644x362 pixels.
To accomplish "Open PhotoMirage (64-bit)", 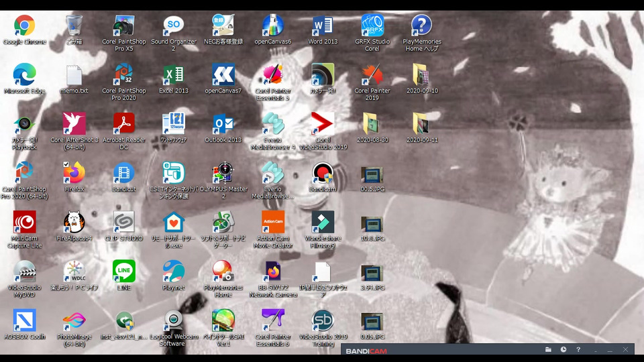I will [x=74, y=321].
